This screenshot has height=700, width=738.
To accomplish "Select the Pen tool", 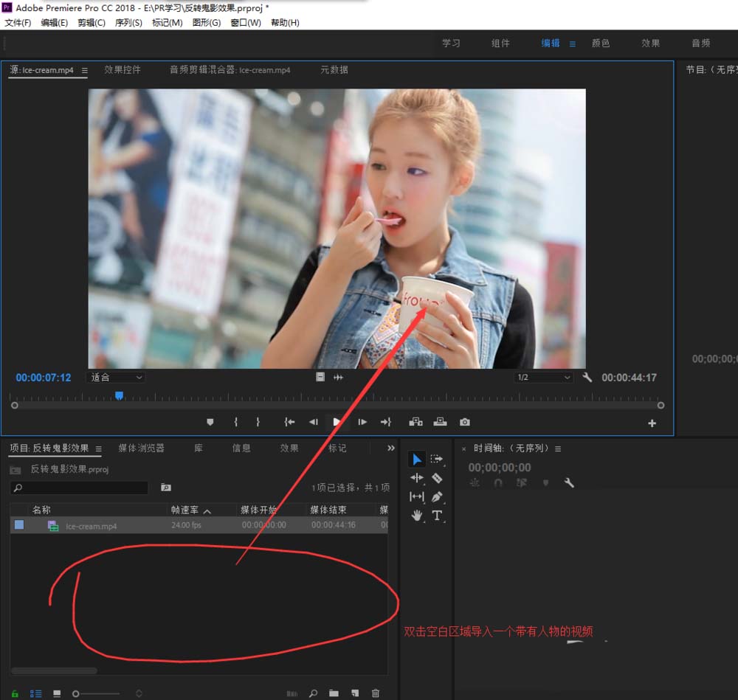I will 437,497.
